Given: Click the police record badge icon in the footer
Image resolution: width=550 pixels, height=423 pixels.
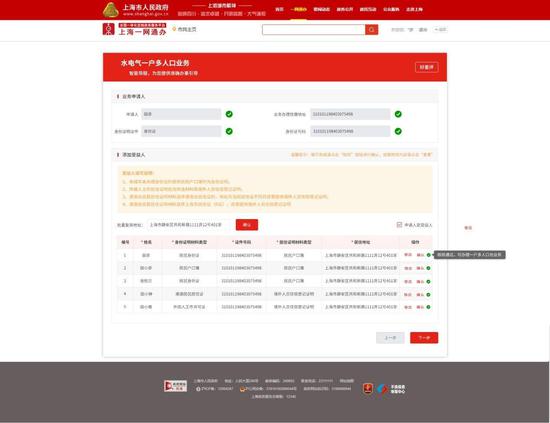Looking at the screenshot, I should (242, 389).
